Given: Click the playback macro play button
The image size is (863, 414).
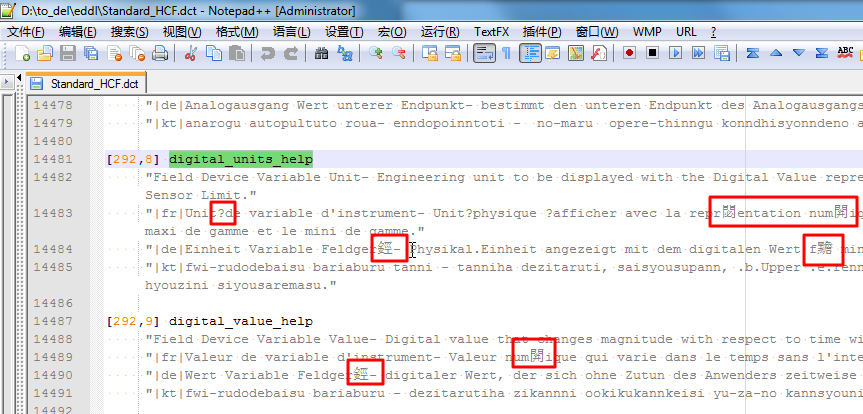Looking at the screenshot, I should point(675,53).
